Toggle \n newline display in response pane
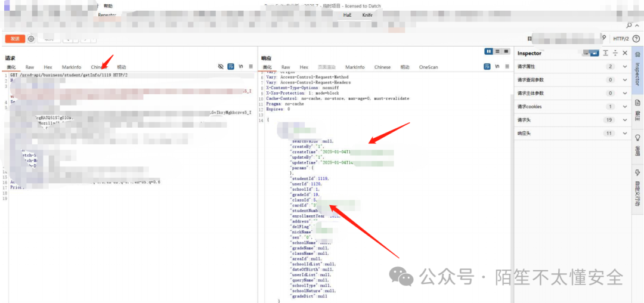644x303 pixels. tap(497, 67)
